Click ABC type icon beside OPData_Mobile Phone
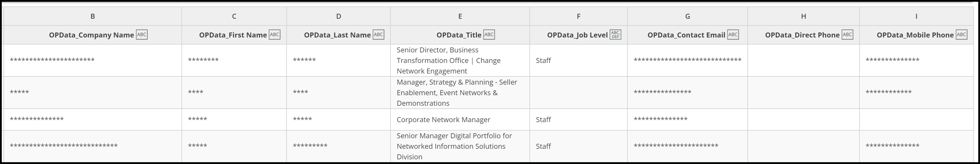This screenshot has width=980, height=164. point(961,35)
